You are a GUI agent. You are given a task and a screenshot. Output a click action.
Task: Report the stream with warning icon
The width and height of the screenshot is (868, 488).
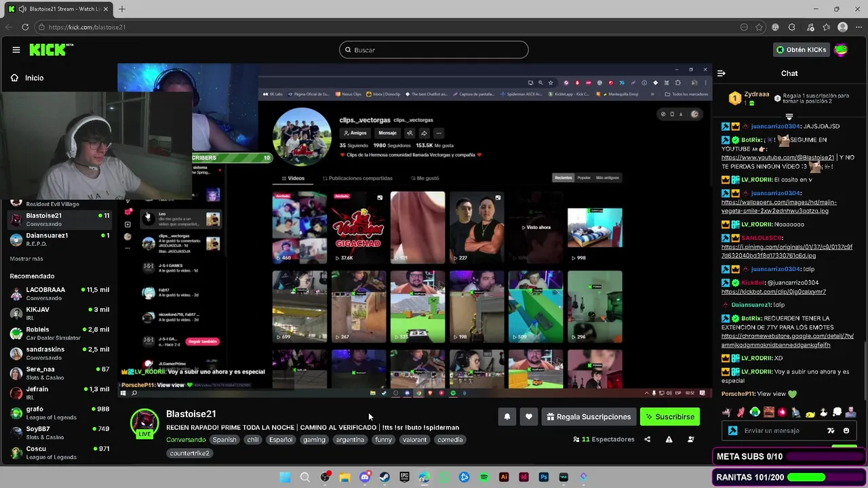coord(669,439)
